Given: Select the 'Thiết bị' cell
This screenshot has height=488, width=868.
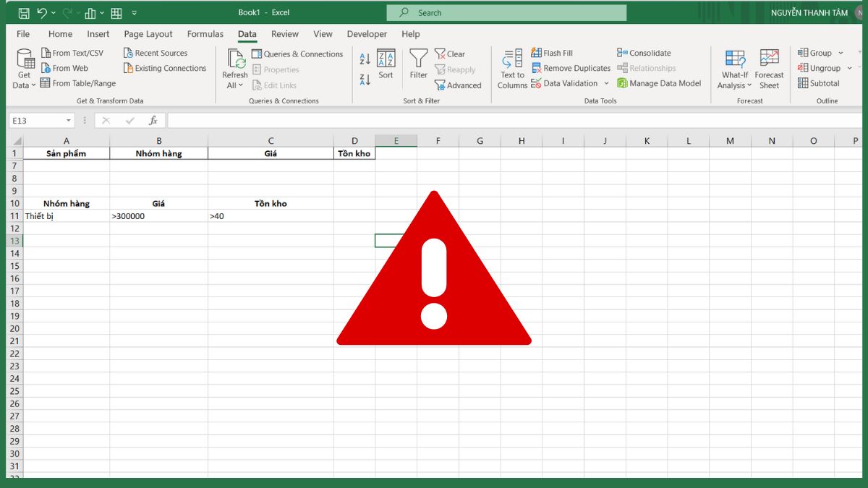Looking at the screenshot, I should [67, 215].
